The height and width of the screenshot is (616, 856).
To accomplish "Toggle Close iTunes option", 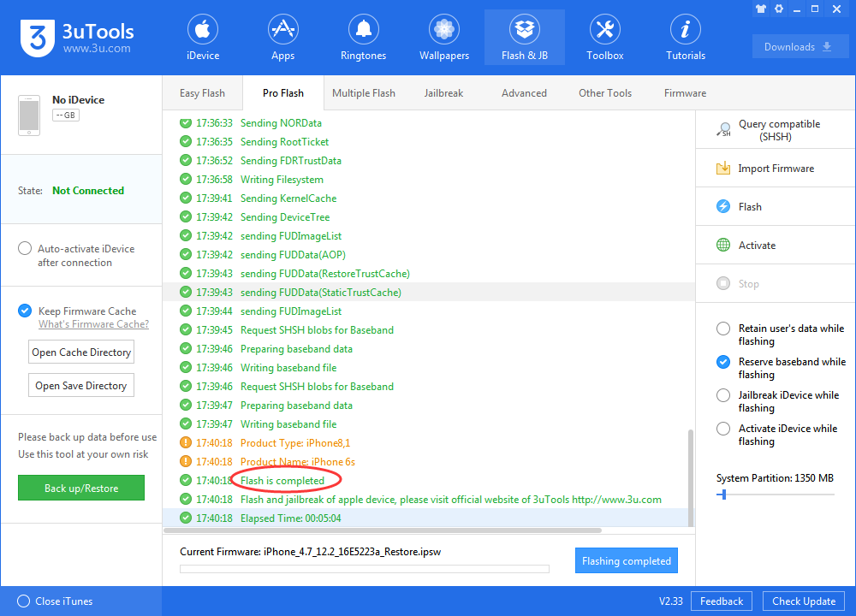I will (23, 601).
